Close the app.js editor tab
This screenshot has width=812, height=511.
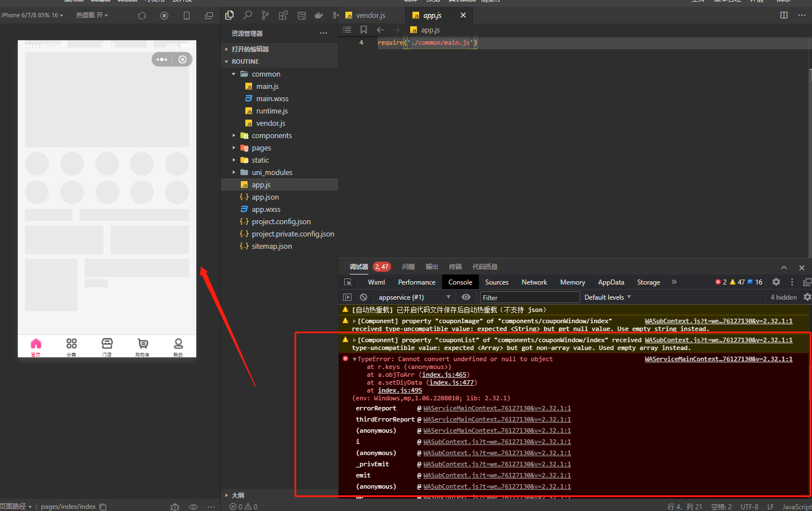463,15
